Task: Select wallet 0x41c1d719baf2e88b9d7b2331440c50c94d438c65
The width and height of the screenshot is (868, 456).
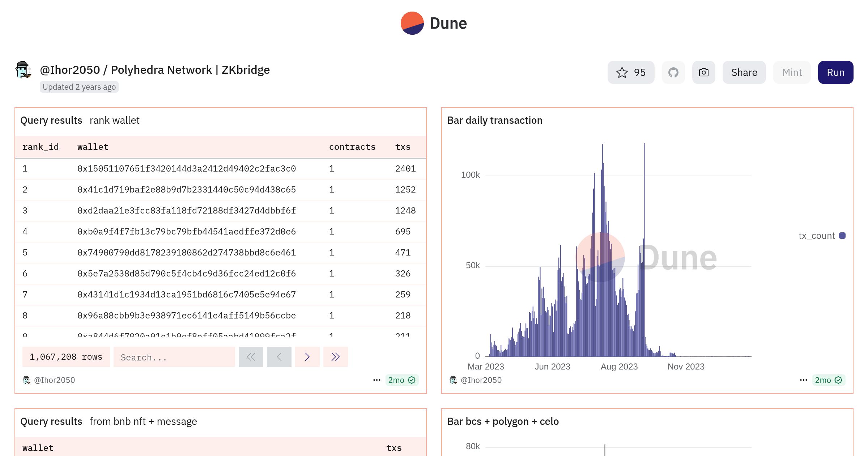Action: 187,190
